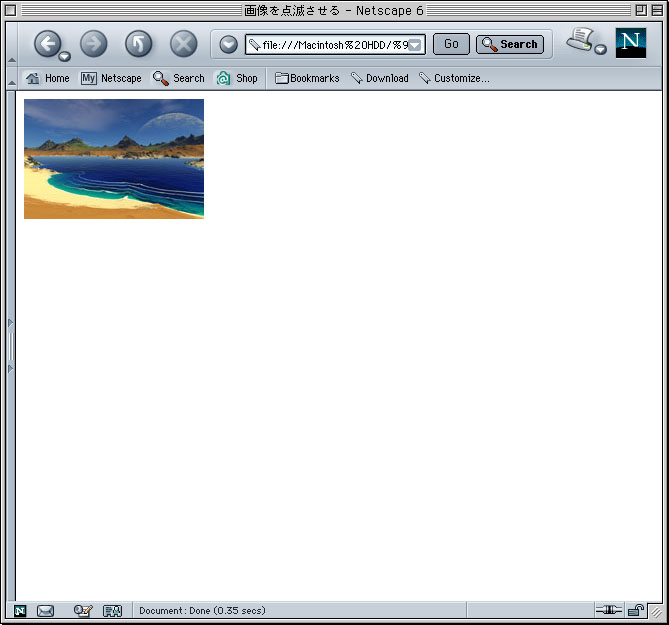Expand the URL history dropdown arrow
This screenshot has height=625, width=669.
415,45
